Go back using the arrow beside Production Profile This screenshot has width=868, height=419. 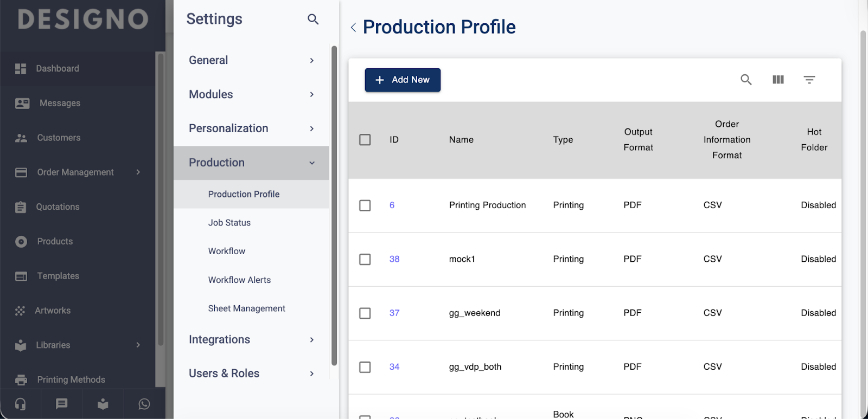353,27
